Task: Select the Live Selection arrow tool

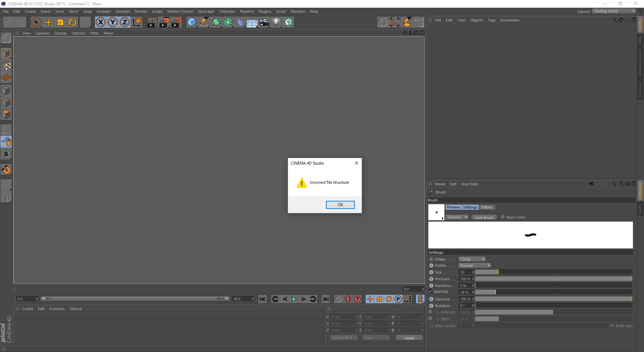Action: (36, 22)
